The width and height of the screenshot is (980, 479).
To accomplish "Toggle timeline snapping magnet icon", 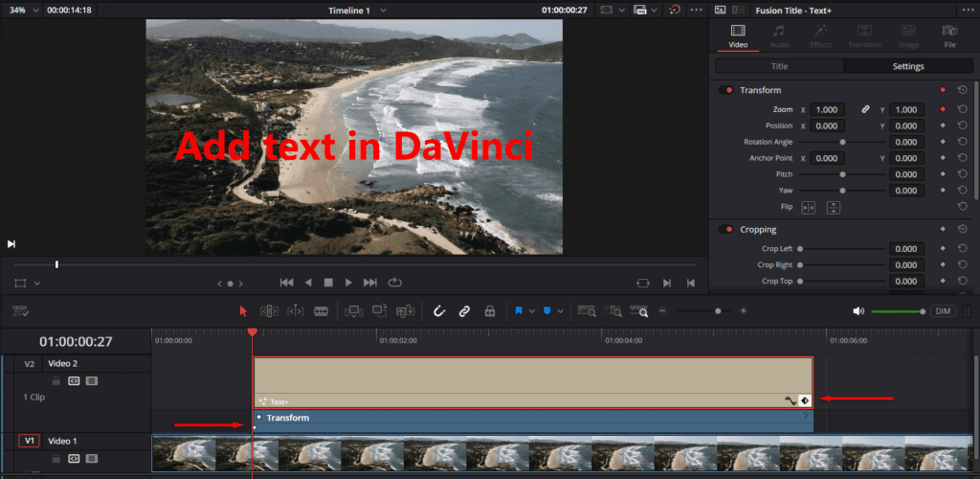I will click(x=439, y=311).
